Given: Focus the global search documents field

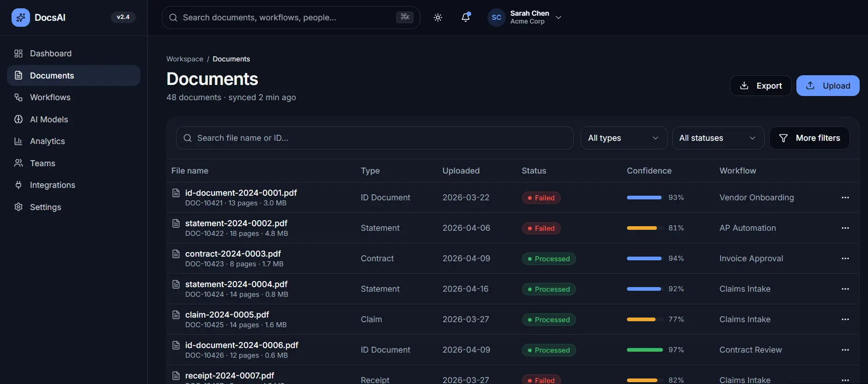Looking at the screenshot, I should (x=291, y=18).
